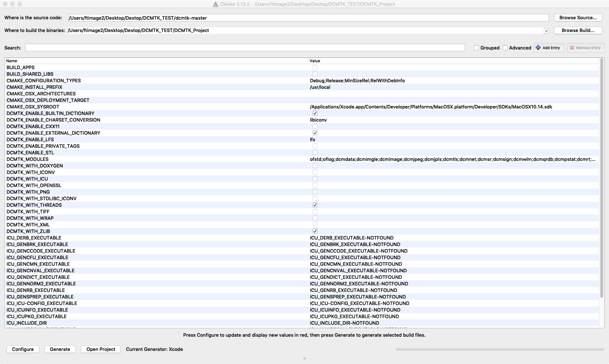The image size is (609, 364).
Task: Toggle BUILD_APPS checkbox
Action: click(315, 67)
